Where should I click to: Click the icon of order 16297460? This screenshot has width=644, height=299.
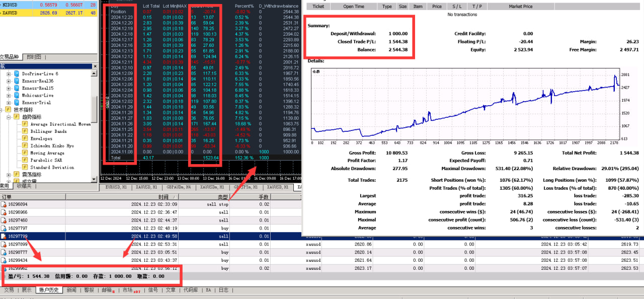[4, 220]
